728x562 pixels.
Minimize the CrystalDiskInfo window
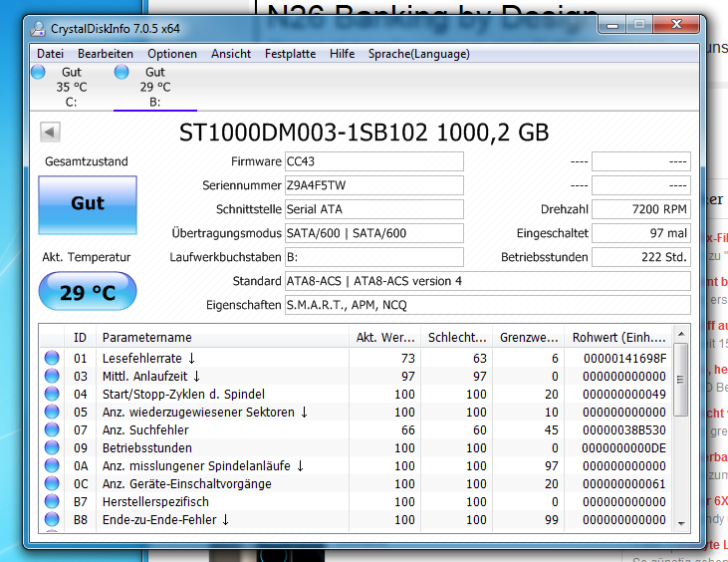(x=612, y=25)
